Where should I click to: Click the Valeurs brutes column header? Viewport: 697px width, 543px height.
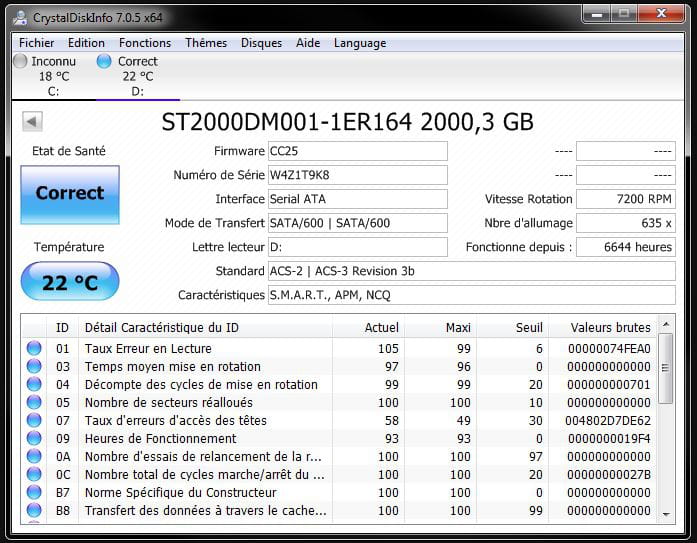pyautogui.click(x=602, y=327)
